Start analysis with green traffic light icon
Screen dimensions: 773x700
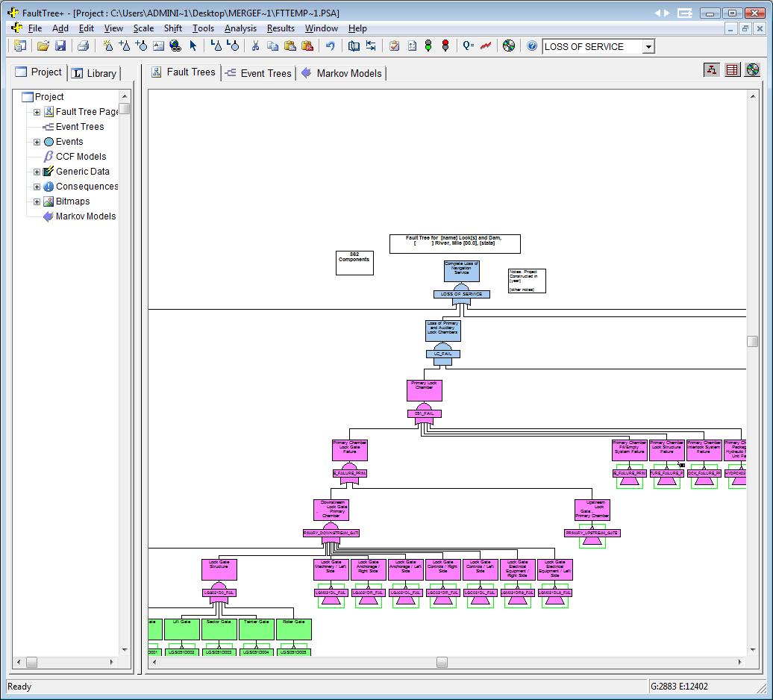428,46
